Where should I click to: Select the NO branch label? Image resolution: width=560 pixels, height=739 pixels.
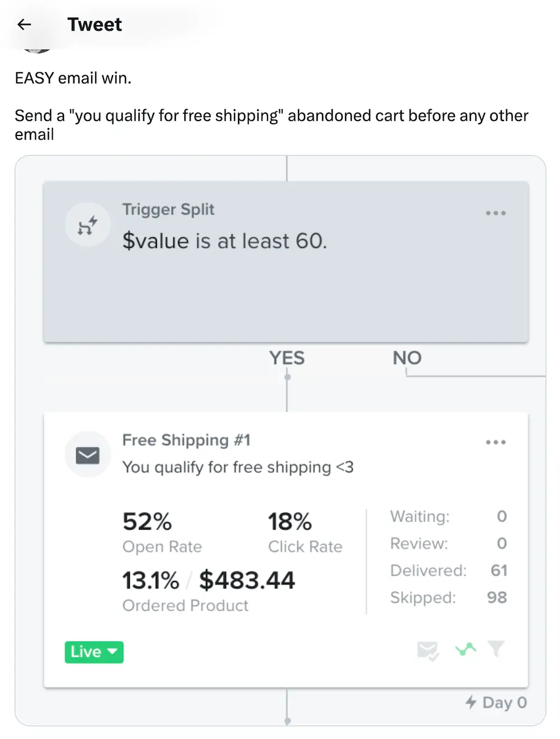pyautogui.click(x=407, y=358)
